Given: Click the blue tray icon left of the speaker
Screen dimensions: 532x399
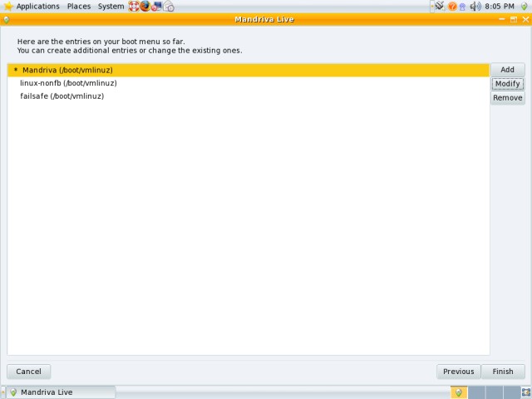Looking at the screenshot, I should 462,7.
